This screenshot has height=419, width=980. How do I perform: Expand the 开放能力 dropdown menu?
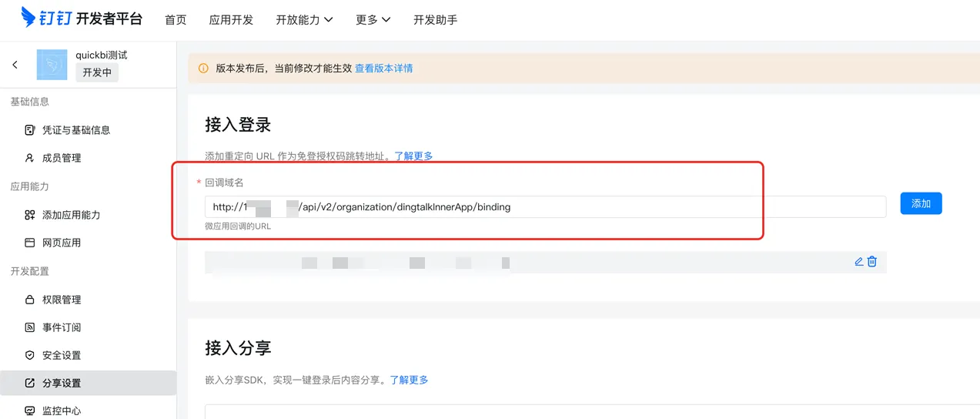(x=304, y=20)
